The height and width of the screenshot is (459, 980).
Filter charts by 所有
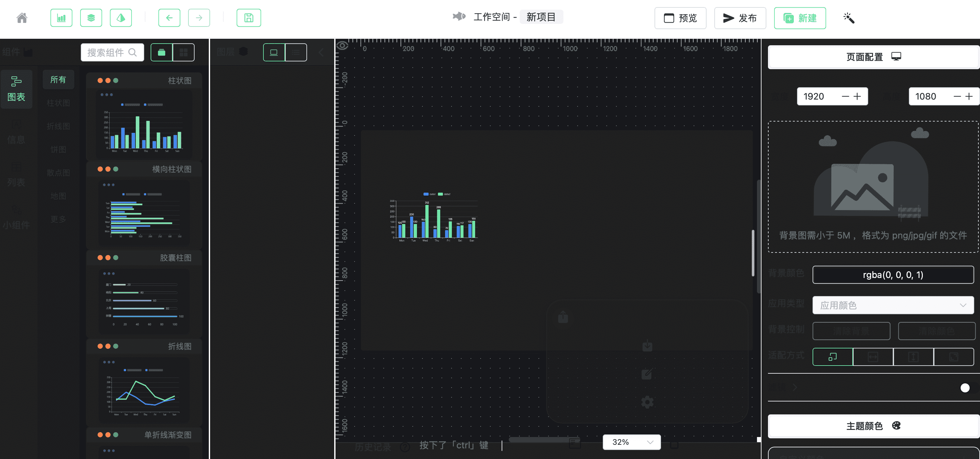pos(58,80)
